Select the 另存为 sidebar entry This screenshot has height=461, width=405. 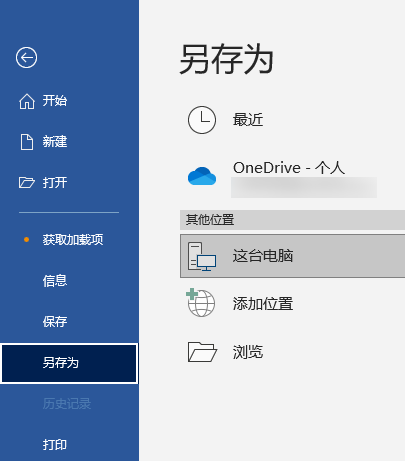point(69,363)
